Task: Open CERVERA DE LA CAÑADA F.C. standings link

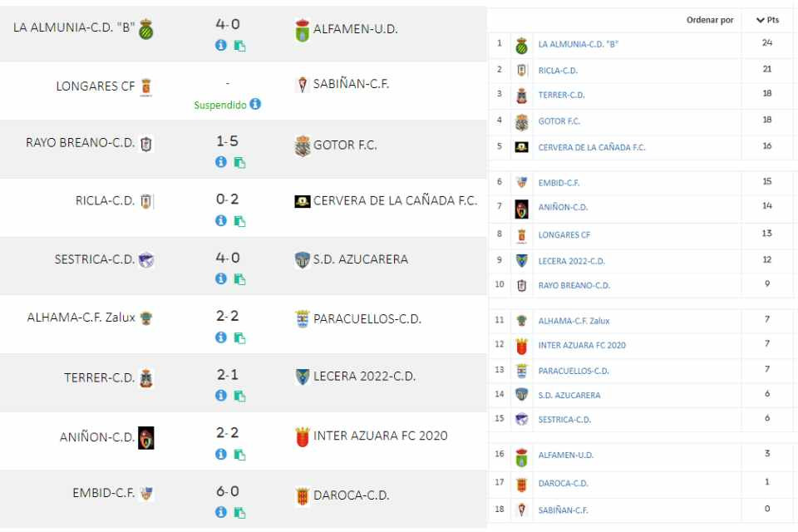Action: pos(591,148)
